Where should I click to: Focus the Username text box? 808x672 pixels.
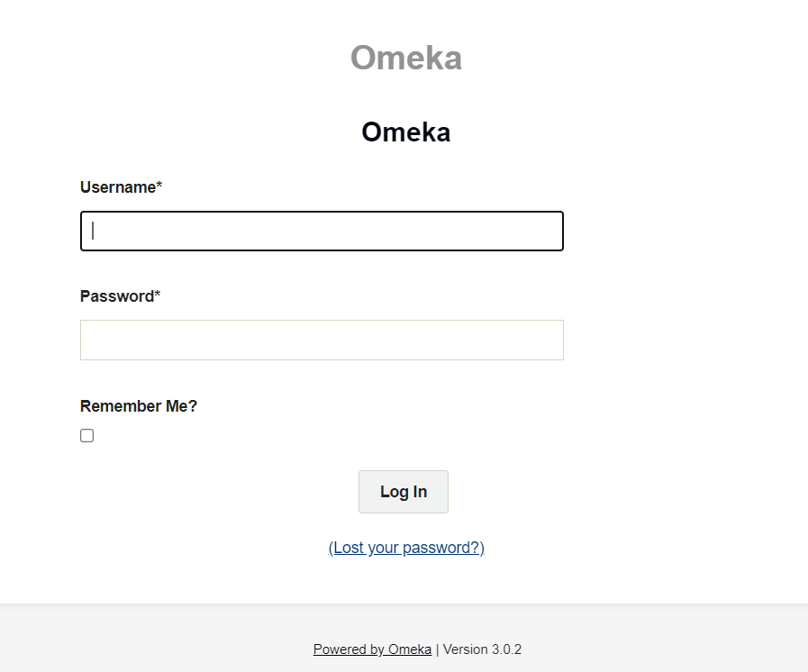322,231
